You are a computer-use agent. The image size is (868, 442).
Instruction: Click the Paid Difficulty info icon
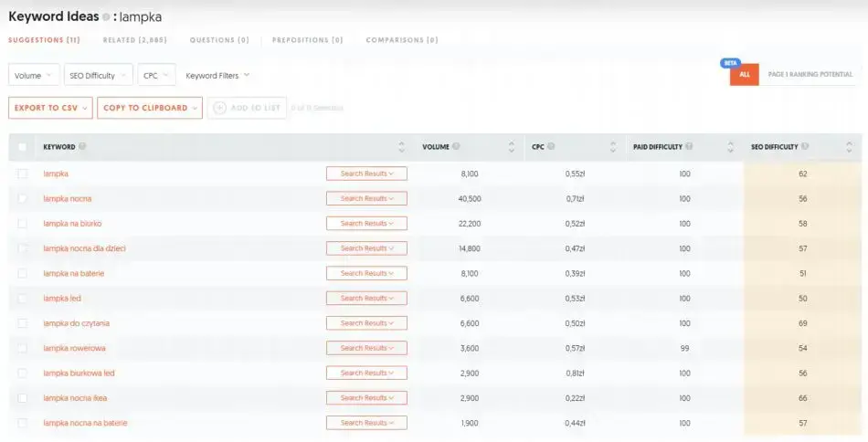tap(689, 147)
